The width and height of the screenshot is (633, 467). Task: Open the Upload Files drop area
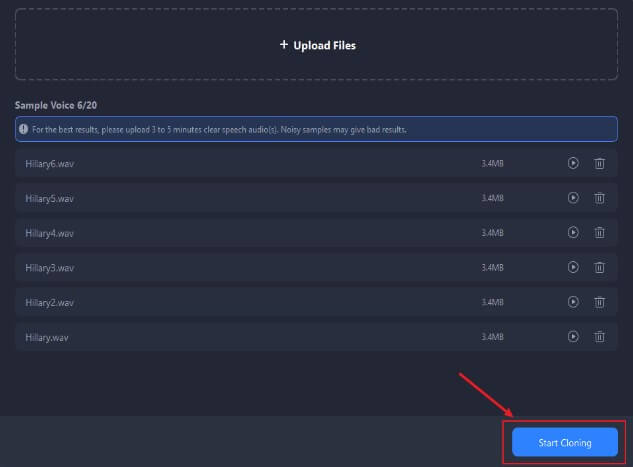pos(316,44)
